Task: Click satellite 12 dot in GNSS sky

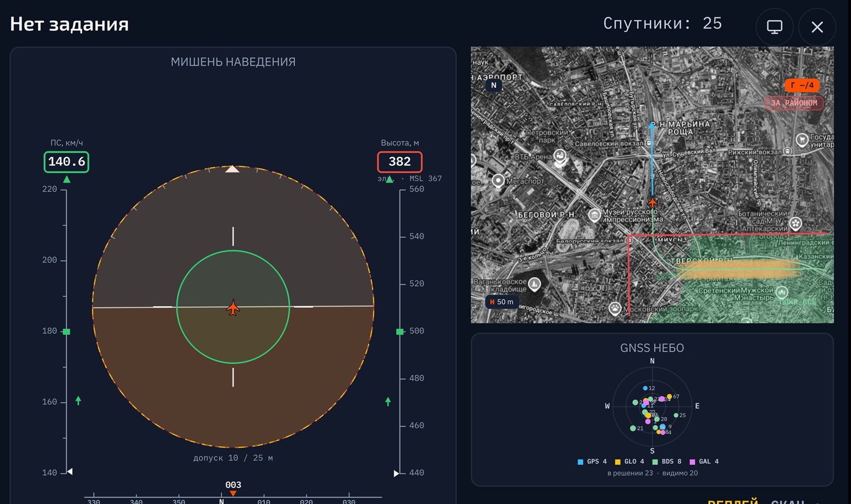Action: pyautogui.click(x=645, y=388)
